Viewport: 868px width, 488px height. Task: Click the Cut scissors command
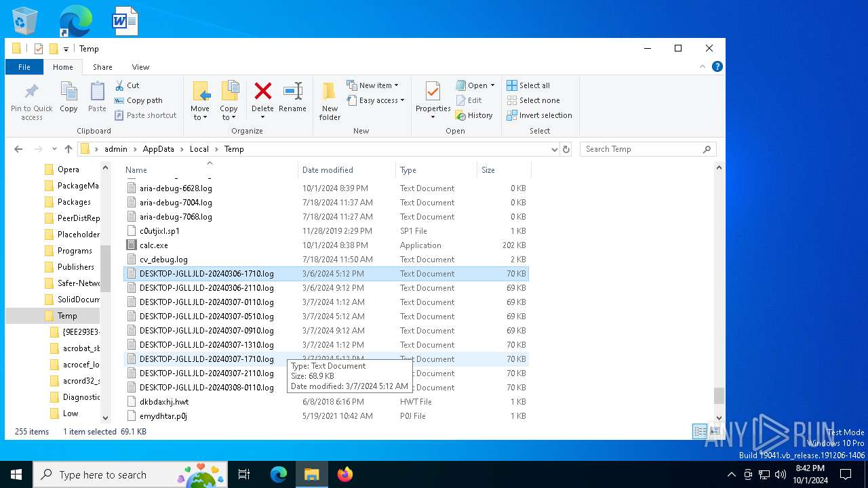click(x=127, y=85)
